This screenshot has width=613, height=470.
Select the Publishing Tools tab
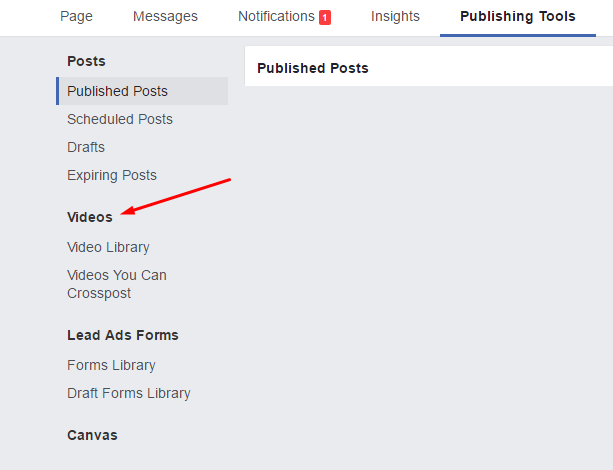pyautogui.click(x=518, y=16)
